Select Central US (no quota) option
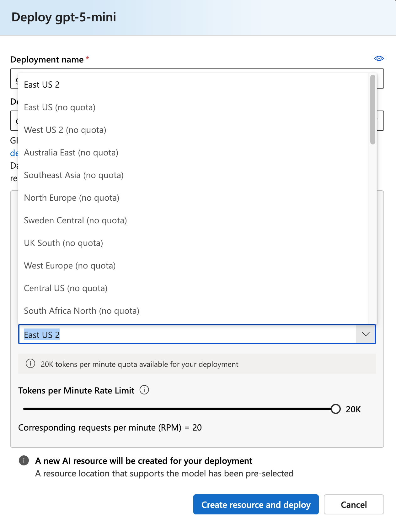 click(x=193, y=288)
